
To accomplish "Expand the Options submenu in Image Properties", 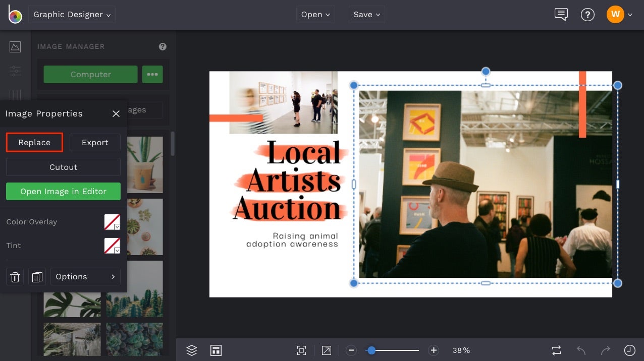I will click(85, 276).
